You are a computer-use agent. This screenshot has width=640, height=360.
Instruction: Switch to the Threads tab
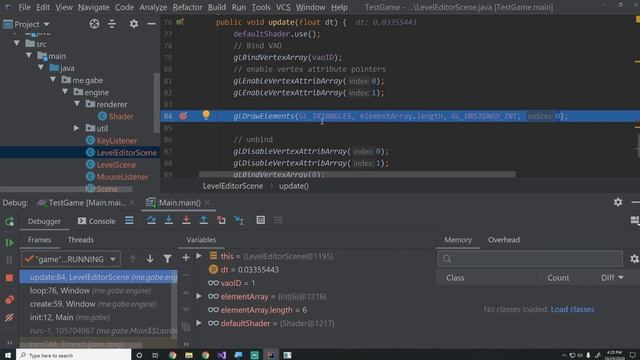click(x=81, y=240)
